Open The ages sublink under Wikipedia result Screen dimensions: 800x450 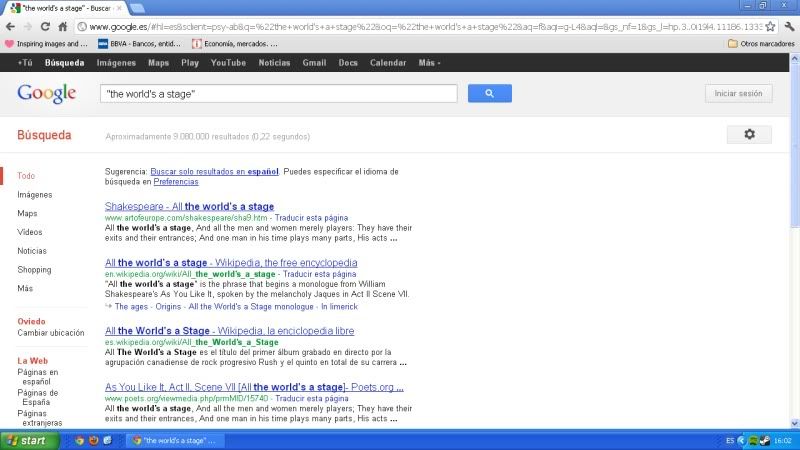coord(131,307)
